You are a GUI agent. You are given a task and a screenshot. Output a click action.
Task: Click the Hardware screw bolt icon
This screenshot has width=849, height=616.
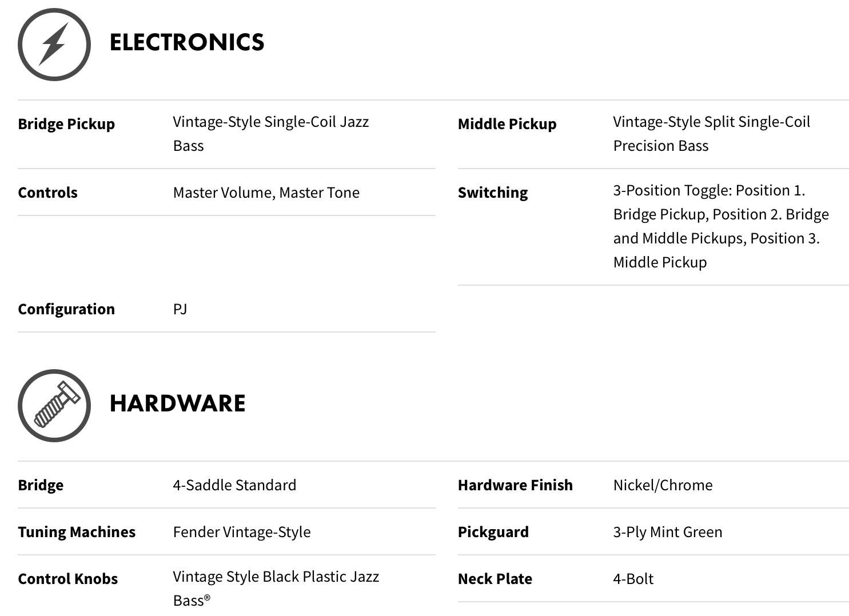point(54,406)
